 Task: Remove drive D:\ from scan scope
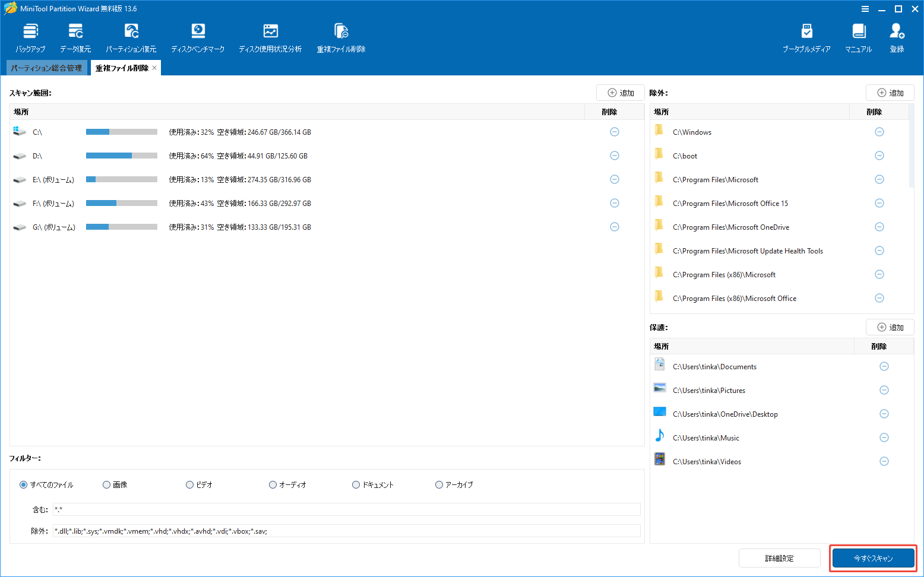click(x=615, y=156)
